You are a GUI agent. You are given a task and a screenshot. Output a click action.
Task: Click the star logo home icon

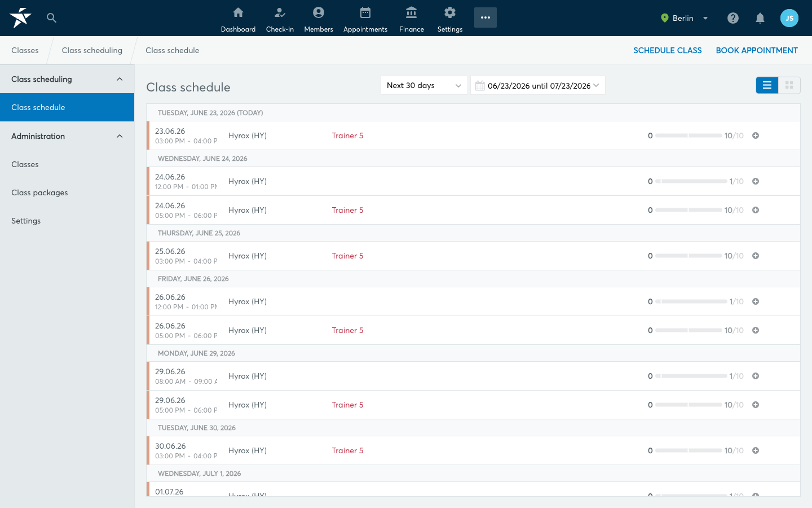20,17
